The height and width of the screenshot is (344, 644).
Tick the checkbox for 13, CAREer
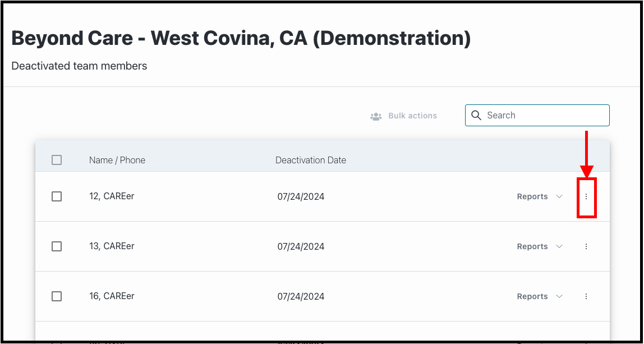point(57,246)
